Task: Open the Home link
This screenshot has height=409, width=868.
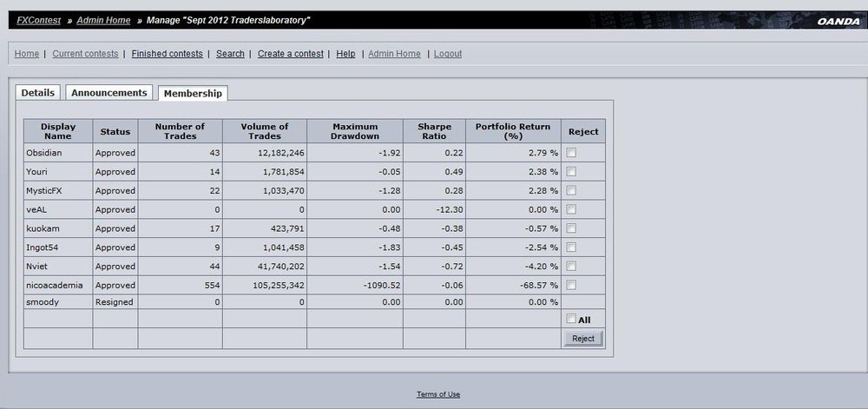Action: point(27,54)
